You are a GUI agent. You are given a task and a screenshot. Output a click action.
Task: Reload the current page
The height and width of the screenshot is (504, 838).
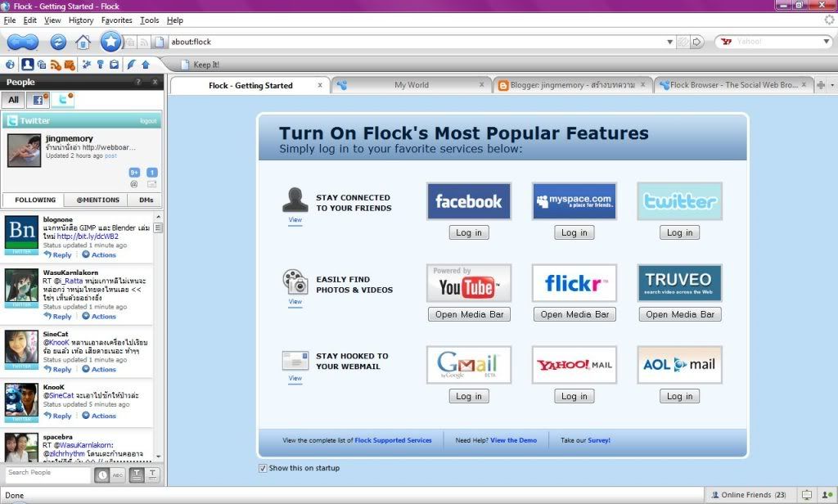[x=58, y=42]
